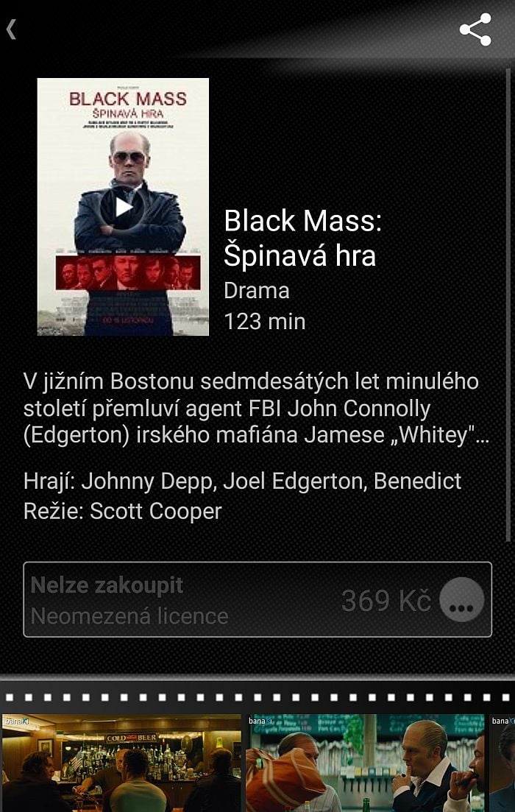Open the Black Mass poster image
Image resolution: width=515 pixels, height=812 pixels.
[x=123, y=207]
